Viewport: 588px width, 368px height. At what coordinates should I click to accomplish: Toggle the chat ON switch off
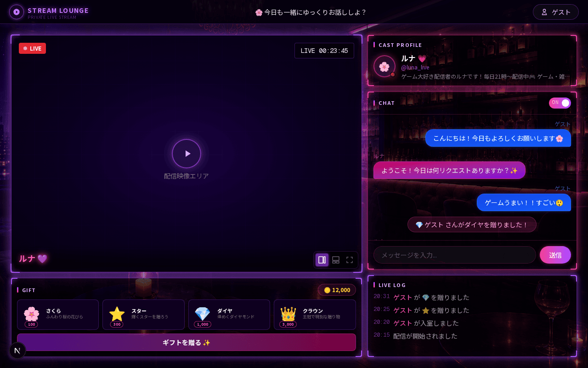point(560,103)
